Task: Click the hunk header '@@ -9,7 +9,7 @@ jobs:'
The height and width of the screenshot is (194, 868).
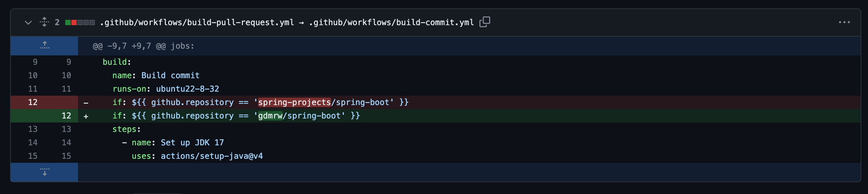Action: [x=144, y=46]
